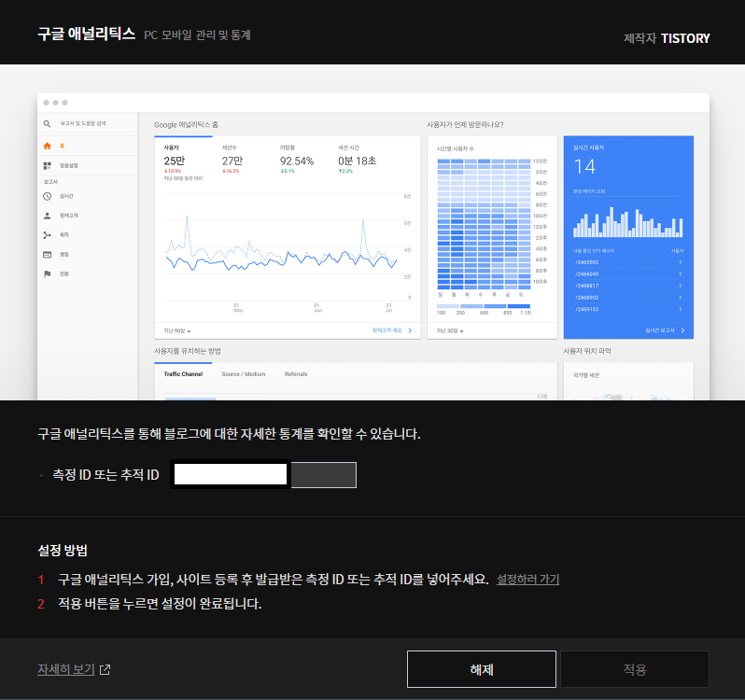Click the /2465592 page row

(628, 262)
